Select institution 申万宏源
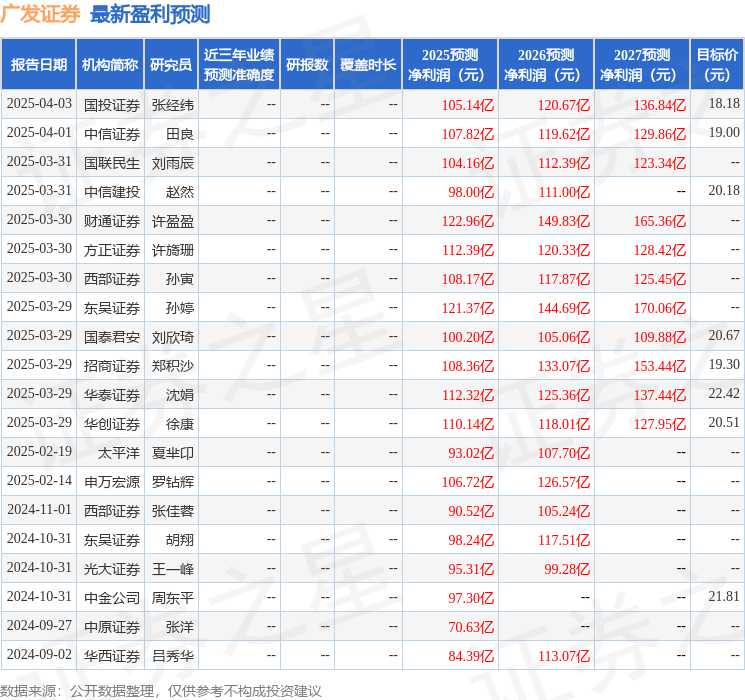This screenshot has width=745, height=700. click(112, 482)
